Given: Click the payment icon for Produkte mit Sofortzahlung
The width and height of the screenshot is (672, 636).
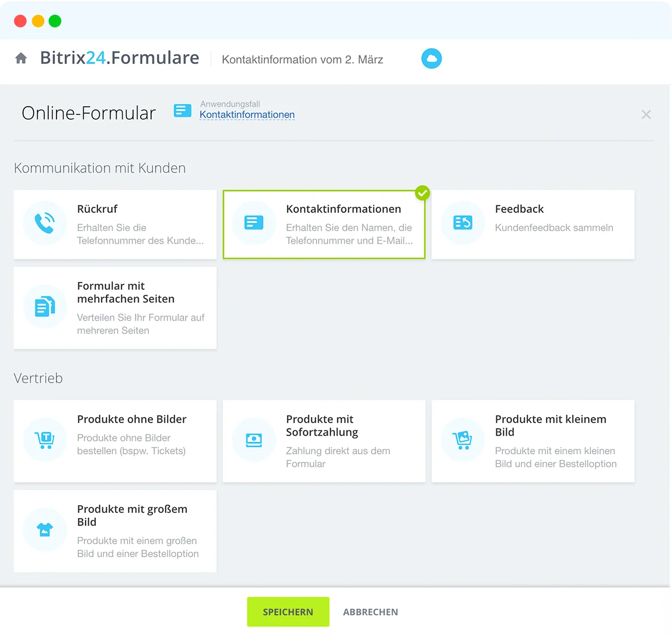Looking at the screenshot, I should [254, 440].
